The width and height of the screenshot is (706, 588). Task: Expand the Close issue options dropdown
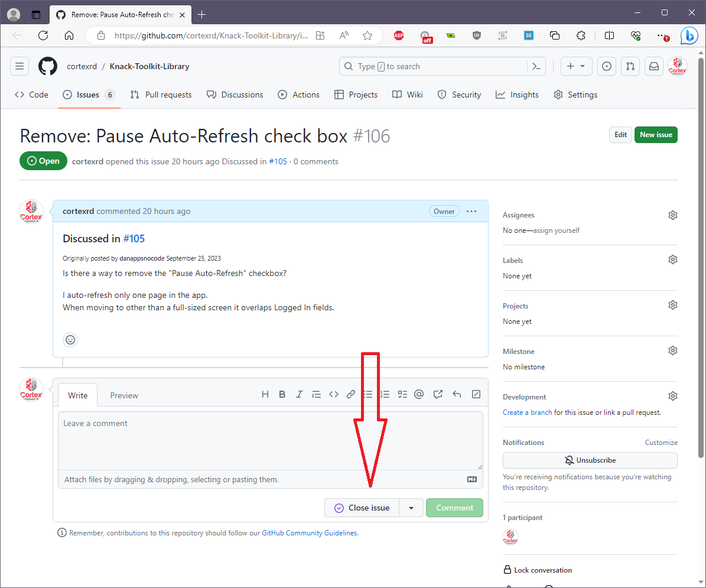411,508
